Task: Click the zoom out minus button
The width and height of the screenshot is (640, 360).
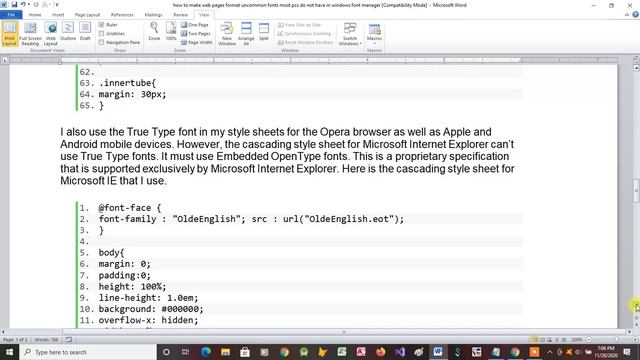Action: (x=588, y=340)
